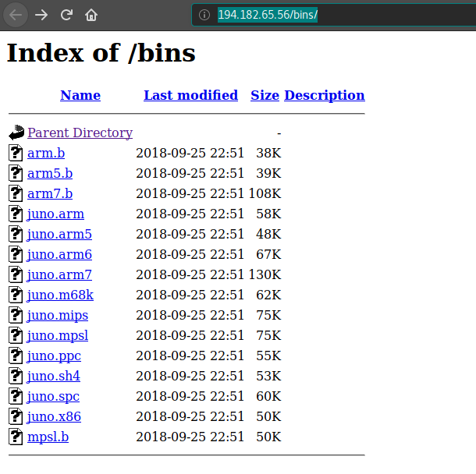Click the file icon beside juno.x86

click(16, 416)
